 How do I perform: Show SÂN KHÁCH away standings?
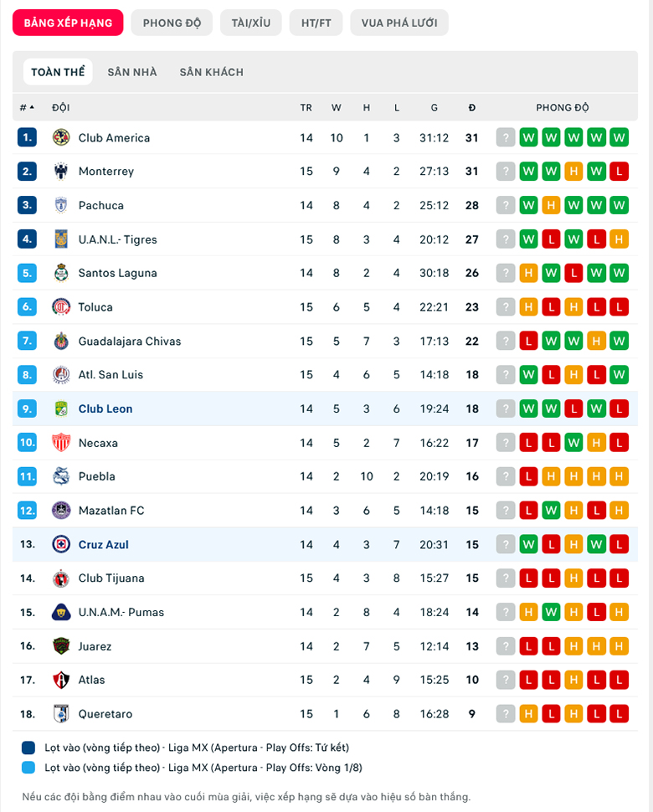pyautogui.click(x=211, y=72)
